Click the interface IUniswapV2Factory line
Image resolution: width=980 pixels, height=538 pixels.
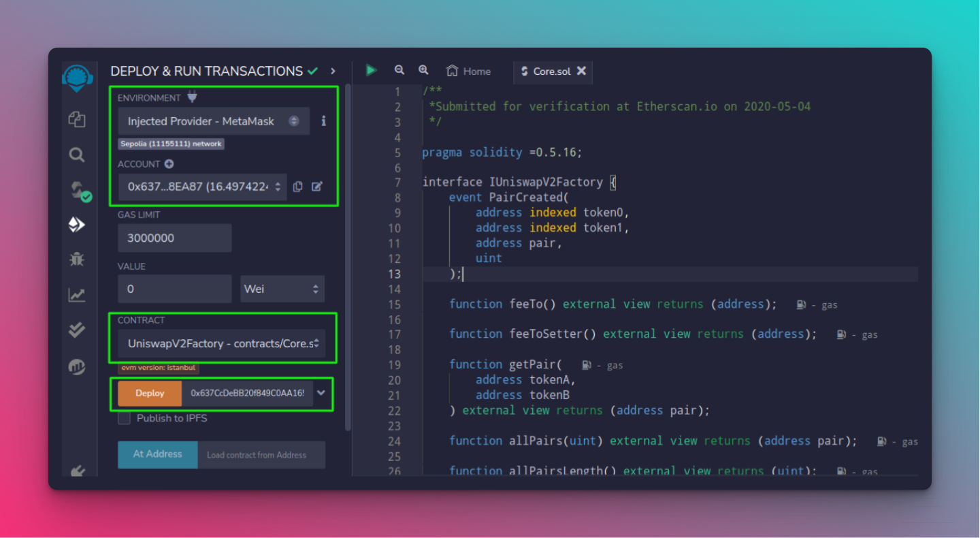pyautogui.click(x=519, y=183)
